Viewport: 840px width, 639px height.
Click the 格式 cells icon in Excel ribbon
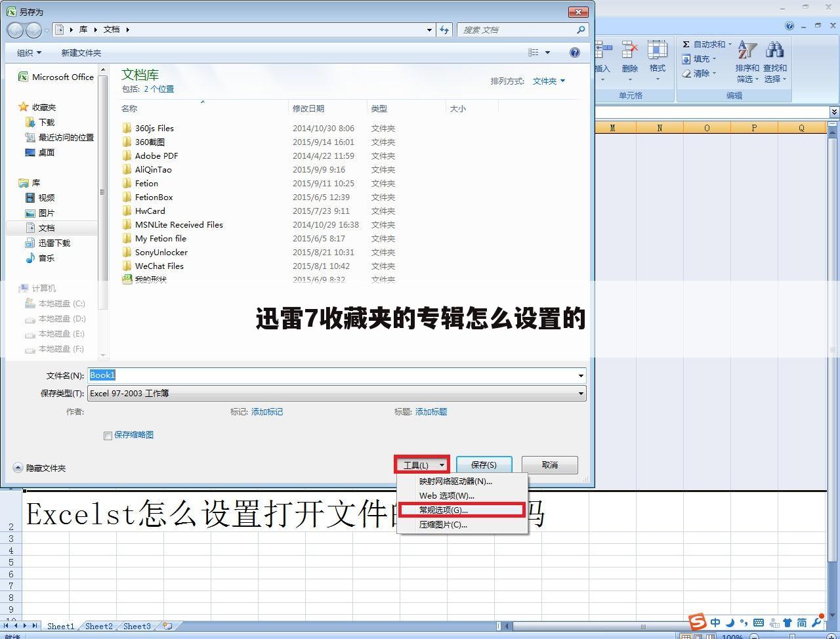(658, 50)
